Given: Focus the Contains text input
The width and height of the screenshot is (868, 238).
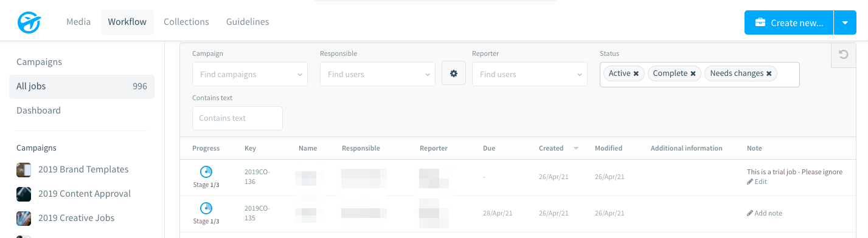Looking at the screenshot, I should coord(237,118).
